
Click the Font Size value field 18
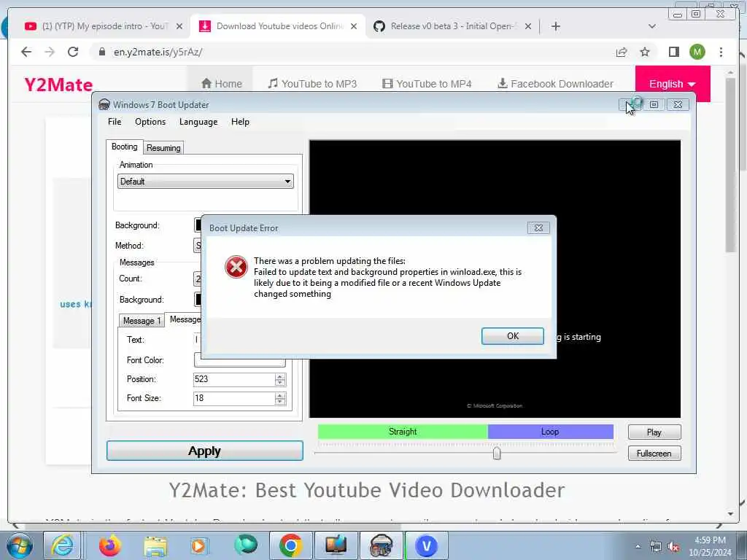[233, 398]
